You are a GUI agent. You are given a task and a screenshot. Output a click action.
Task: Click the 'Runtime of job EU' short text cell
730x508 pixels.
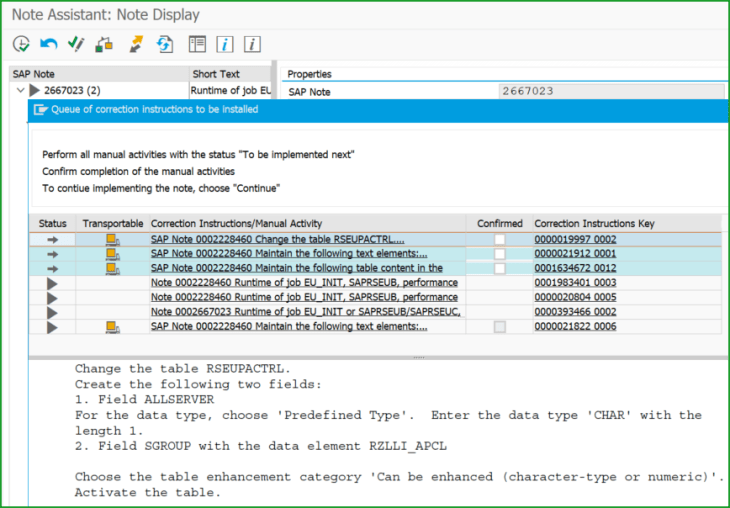(x=230, y=90)
